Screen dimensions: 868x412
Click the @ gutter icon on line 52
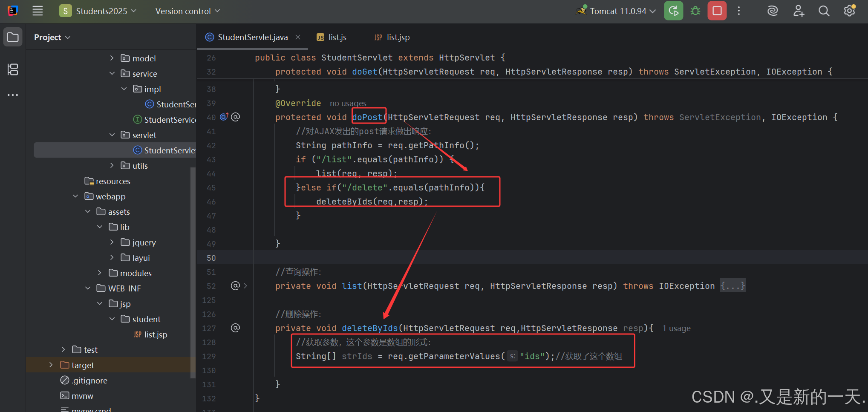coord(235,285)
